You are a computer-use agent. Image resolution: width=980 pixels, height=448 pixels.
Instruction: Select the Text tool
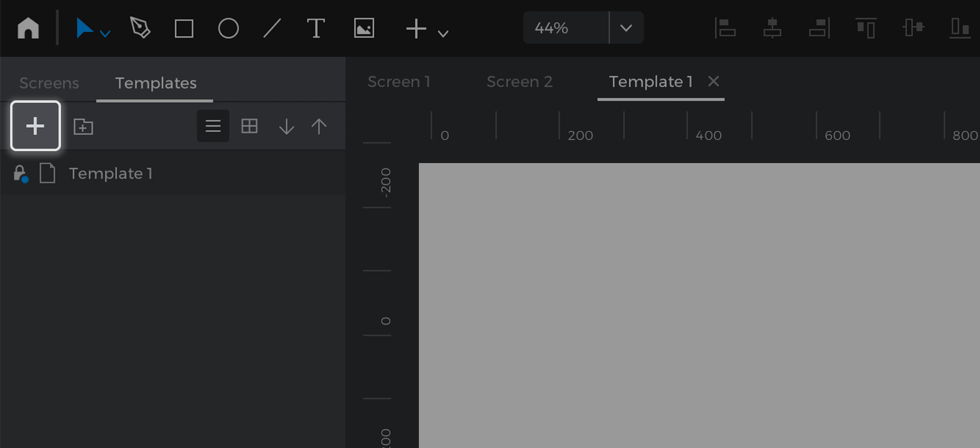point(316,29)
